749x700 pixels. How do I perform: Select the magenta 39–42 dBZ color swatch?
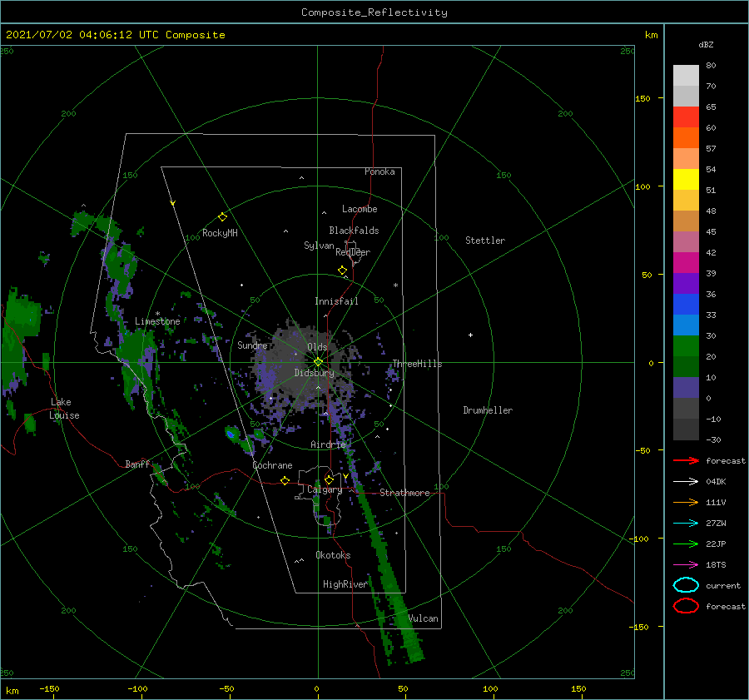(686, 262)
